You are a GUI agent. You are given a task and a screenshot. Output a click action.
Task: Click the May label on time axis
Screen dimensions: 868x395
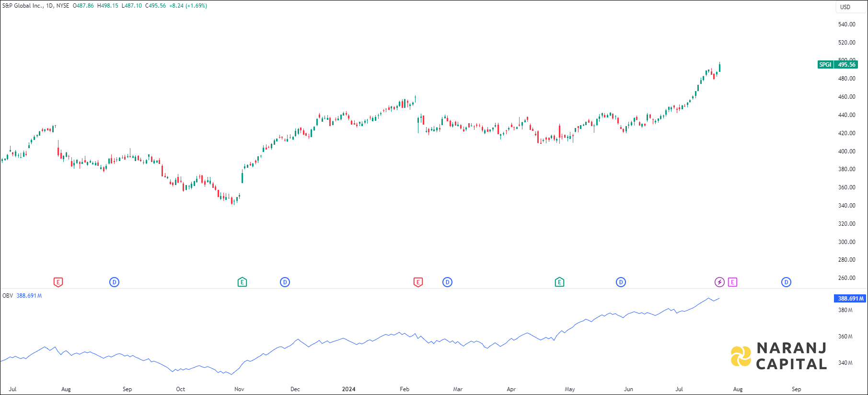[570, 389]
